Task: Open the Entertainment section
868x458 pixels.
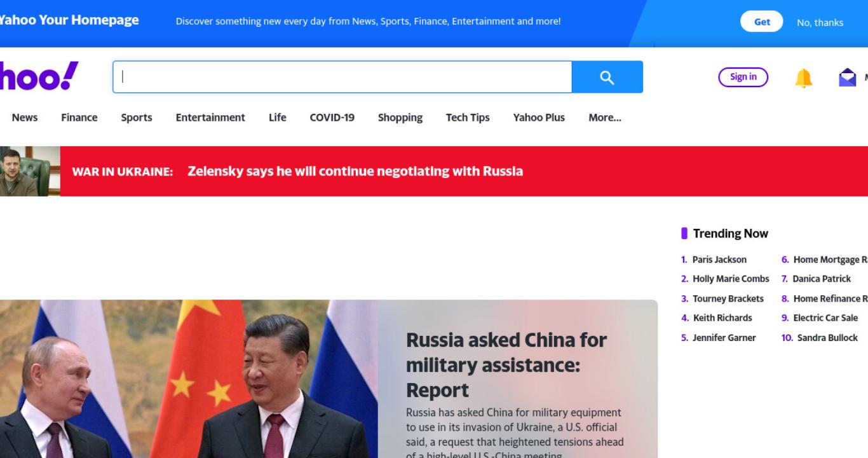Action: point(210,118)
